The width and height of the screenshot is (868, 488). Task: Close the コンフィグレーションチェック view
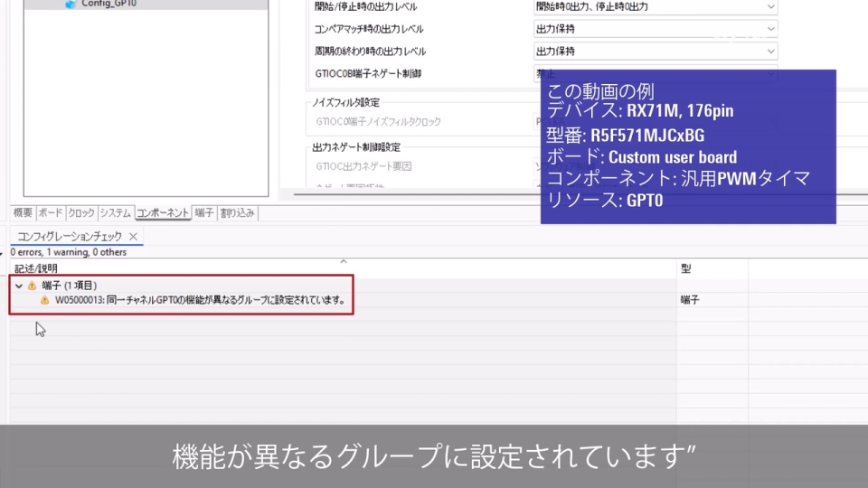tap(133, 236)
